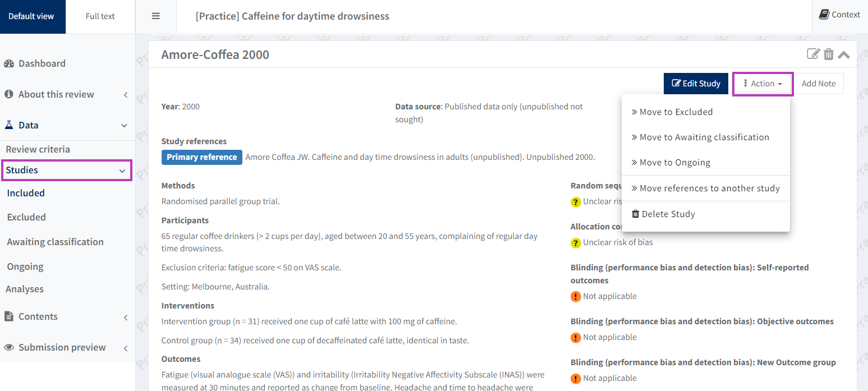Open the Action dropdown button
This screenshot has width=868, height=391.
pos(763,84)
